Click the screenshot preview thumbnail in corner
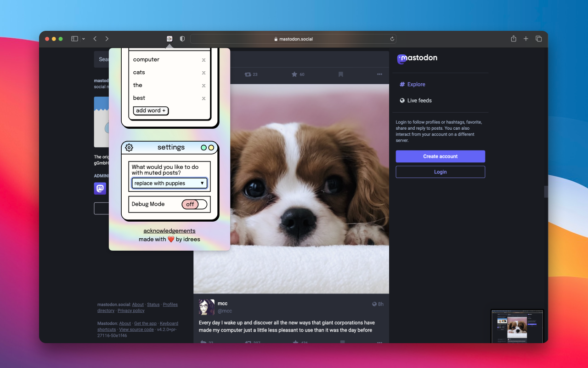The width and height of the screenshot is (588, 368). click(x=517, y=326)
